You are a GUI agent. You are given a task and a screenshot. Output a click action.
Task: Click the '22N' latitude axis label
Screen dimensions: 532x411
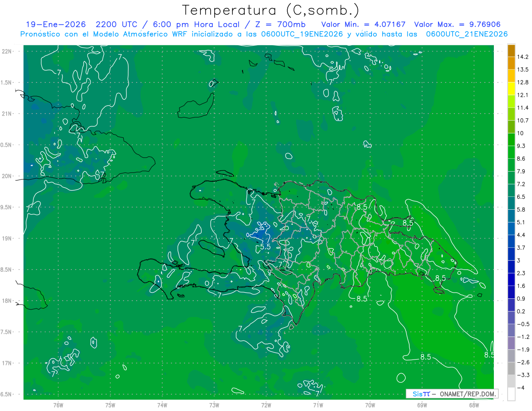(6, 51)
